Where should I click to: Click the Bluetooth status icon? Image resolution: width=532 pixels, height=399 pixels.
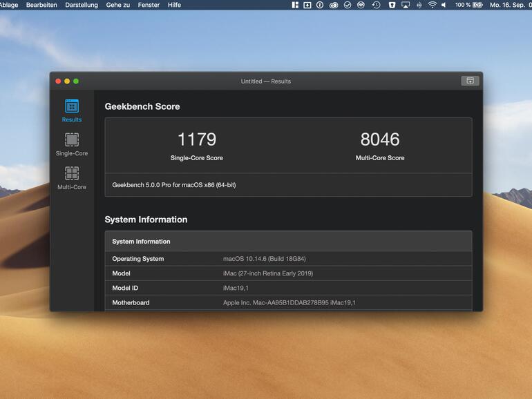(419, 5)
